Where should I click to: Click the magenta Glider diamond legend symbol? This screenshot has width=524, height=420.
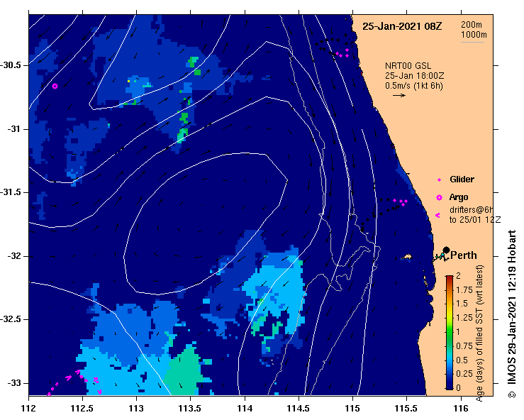pos(439,180)
